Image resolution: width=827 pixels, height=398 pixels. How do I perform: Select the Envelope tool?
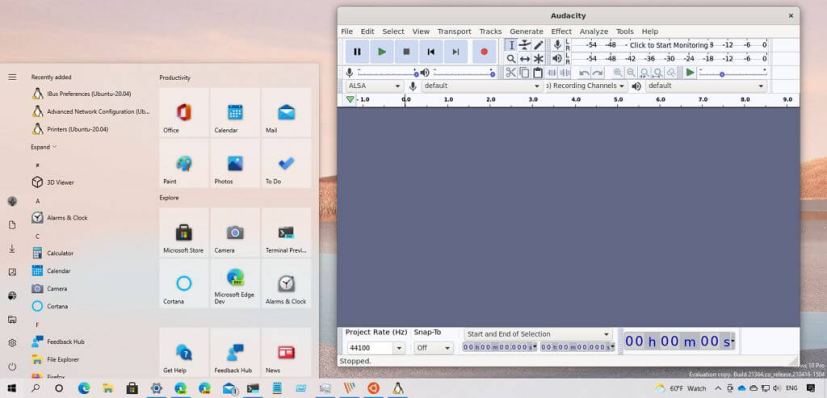coord(525,45)
